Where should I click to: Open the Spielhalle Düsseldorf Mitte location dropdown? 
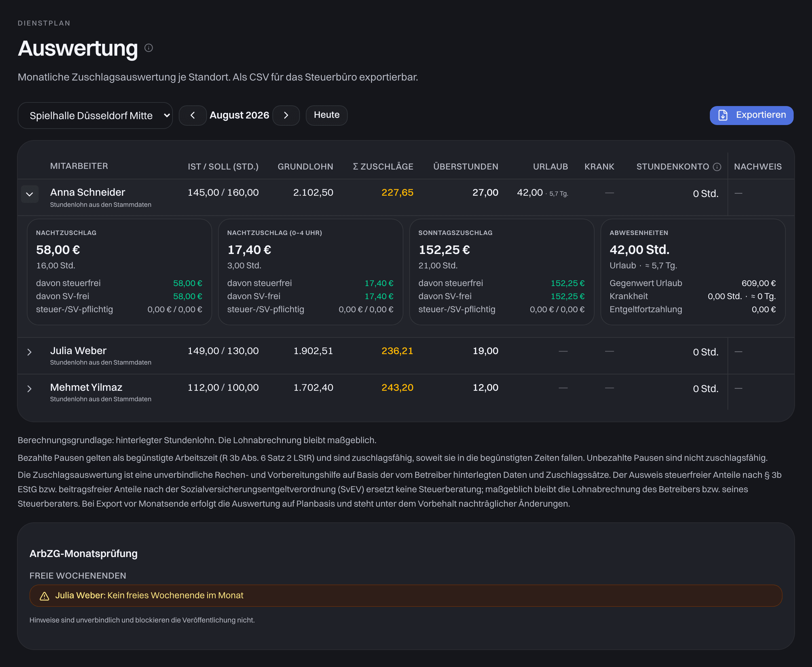click(95, 115)
